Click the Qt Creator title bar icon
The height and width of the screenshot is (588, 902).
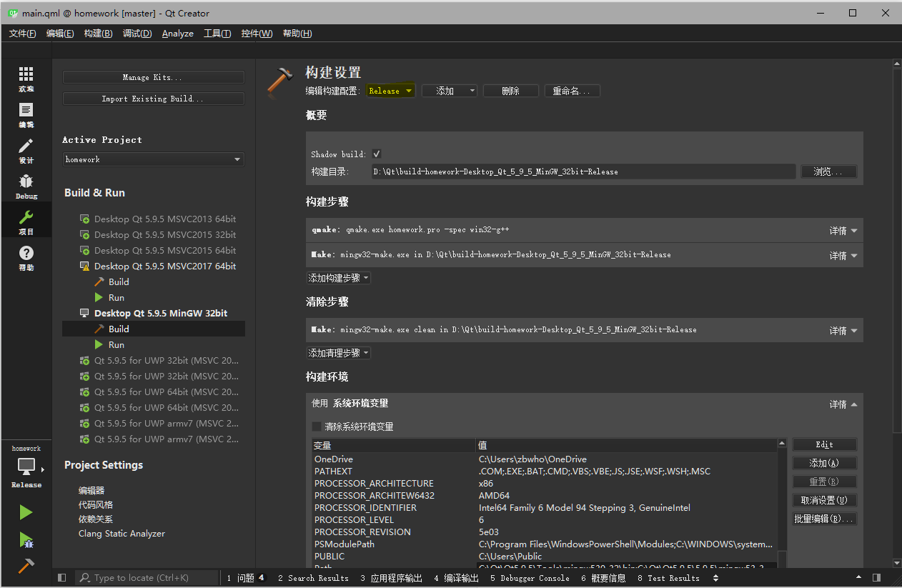12,13
